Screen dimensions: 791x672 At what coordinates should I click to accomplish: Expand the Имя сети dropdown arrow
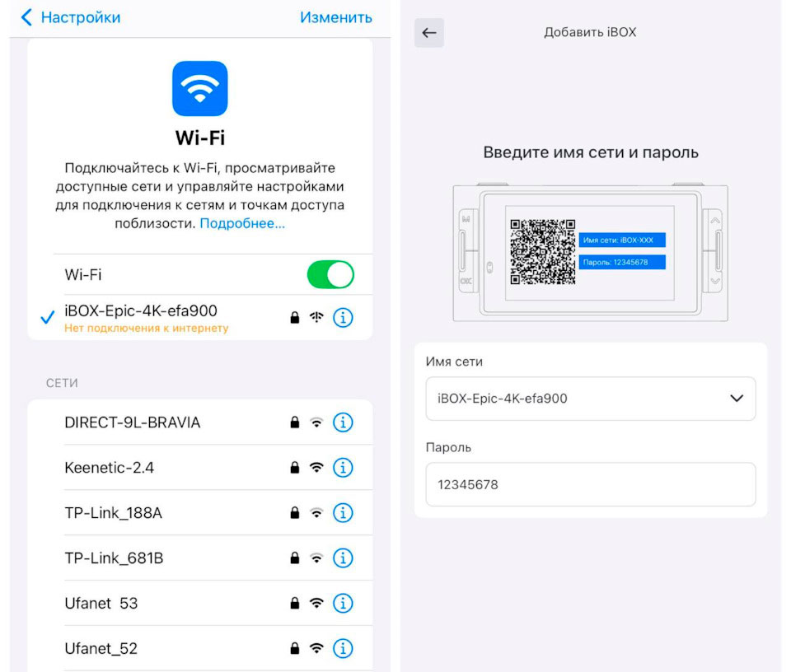[737, 399]
